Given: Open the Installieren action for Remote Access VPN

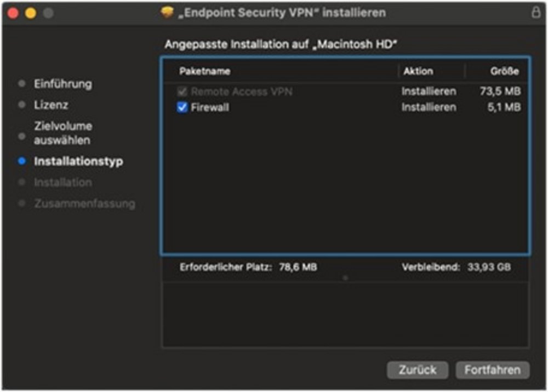Looking at the screenshot, I should coord(429,92).
